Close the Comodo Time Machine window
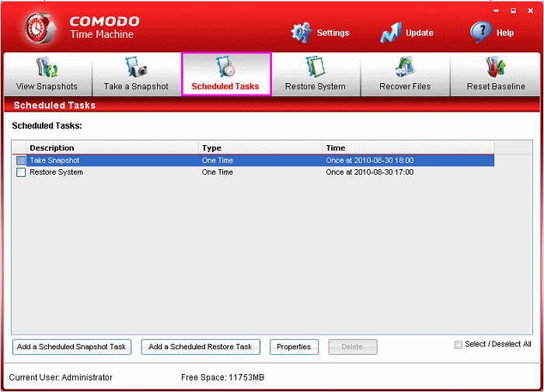The height and width of the screenshot is (392, 544). (x=531, y=11)
